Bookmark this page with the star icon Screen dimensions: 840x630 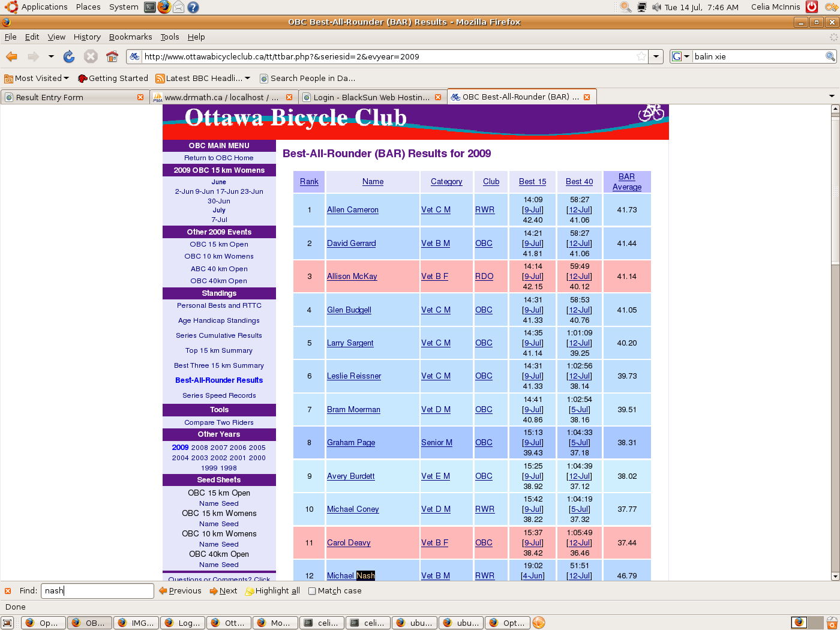[x=641, y=56]
